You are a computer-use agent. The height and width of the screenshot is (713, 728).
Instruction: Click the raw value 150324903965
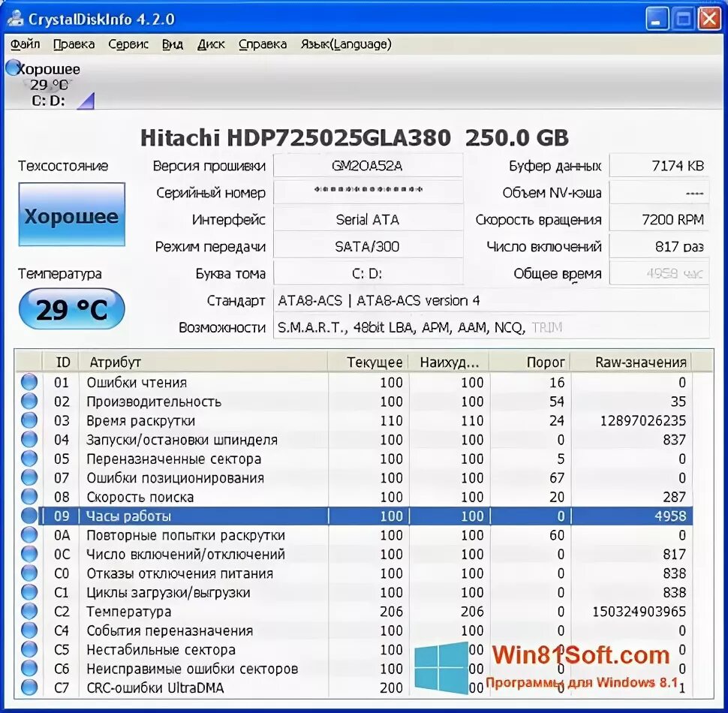[639, 612]
